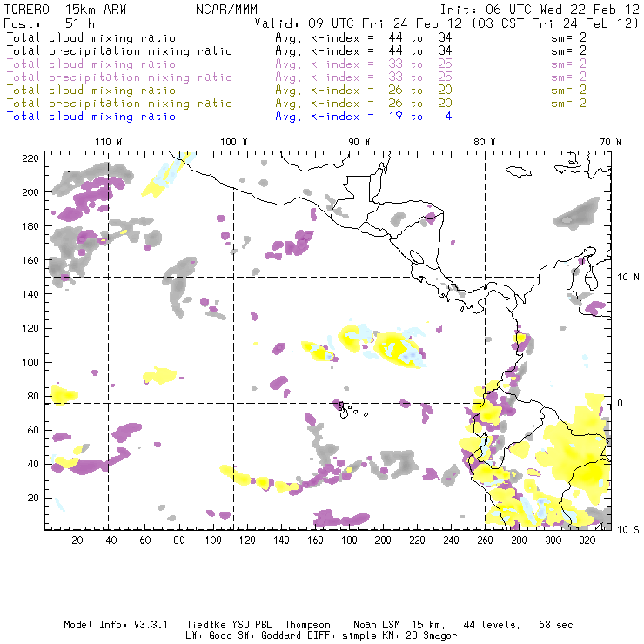Viewport: 644px width, 644px height.
Task: Click the olive "Total precipitation mixing ratio" legend label
Action: coord(119,103)
